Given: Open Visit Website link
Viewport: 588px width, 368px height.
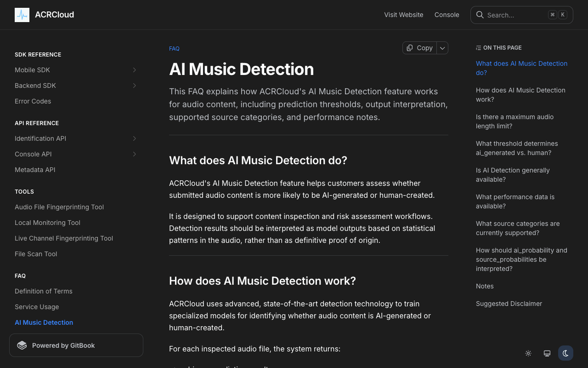Looking at the screenshot, I should pyautogui.click(x=404, y=15).
